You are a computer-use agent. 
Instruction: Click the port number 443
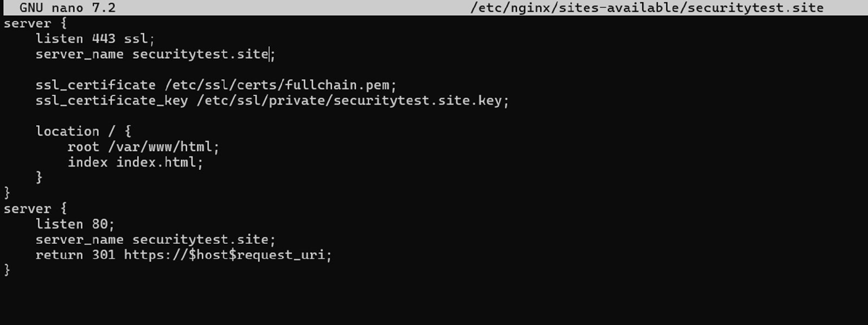(103, 39)
